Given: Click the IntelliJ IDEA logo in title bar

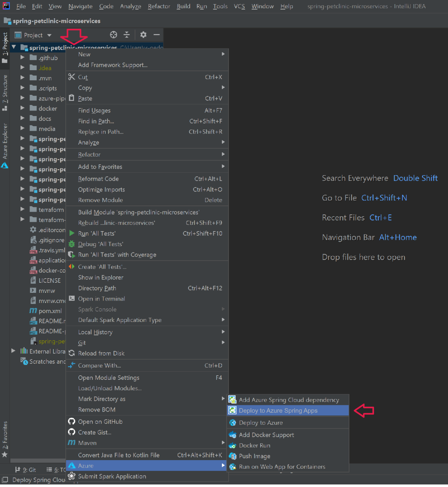Looking at the screenshot, I should coord(6,6).
